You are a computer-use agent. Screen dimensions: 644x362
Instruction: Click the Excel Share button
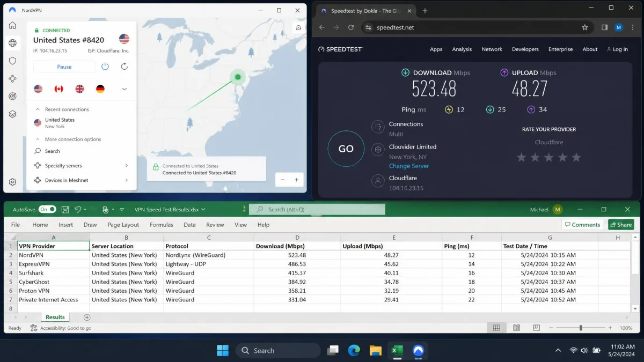coord(621,225)
